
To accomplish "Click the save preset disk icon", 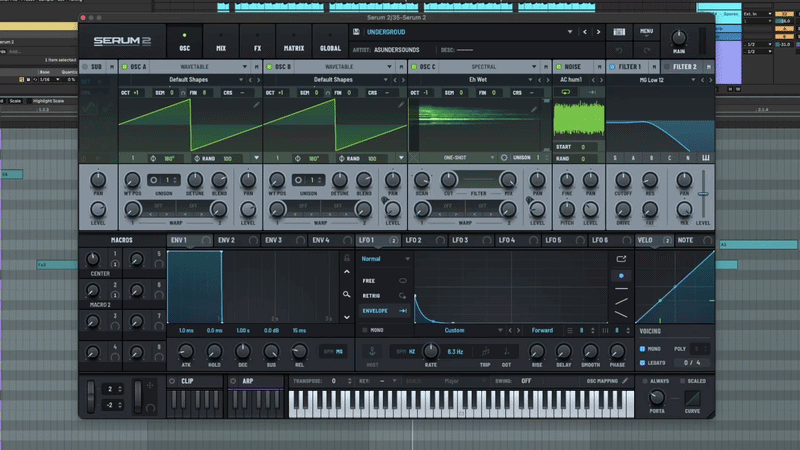I will [356, 32].
